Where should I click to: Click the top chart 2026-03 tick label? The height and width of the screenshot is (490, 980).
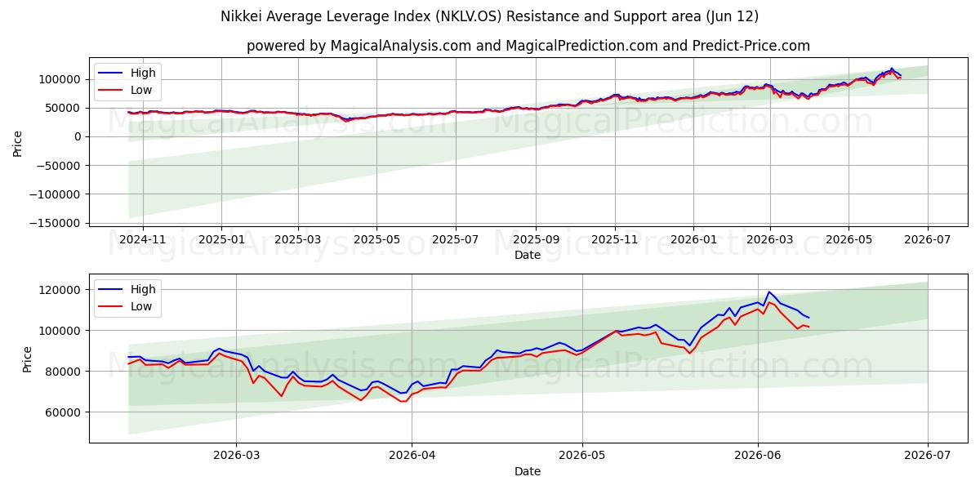(x=770, y=238)
